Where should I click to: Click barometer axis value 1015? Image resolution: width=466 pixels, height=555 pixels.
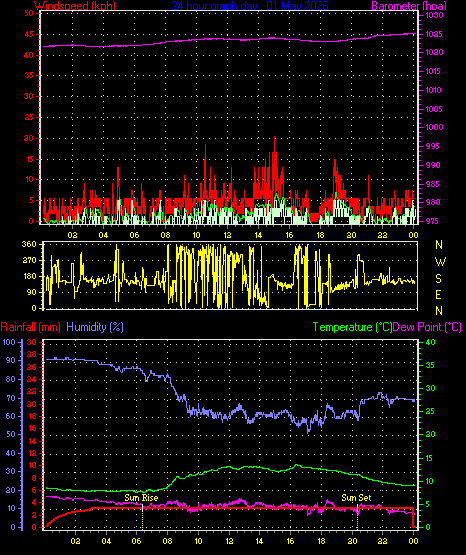pyautogui.click(x=433, y=71)
